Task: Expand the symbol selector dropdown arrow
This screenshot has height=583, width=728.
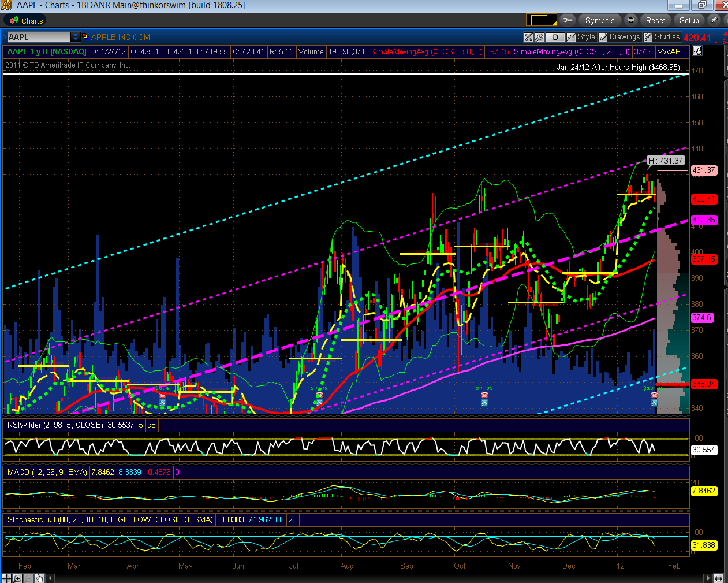Action: pyautogui.click(x=76, y=37)
